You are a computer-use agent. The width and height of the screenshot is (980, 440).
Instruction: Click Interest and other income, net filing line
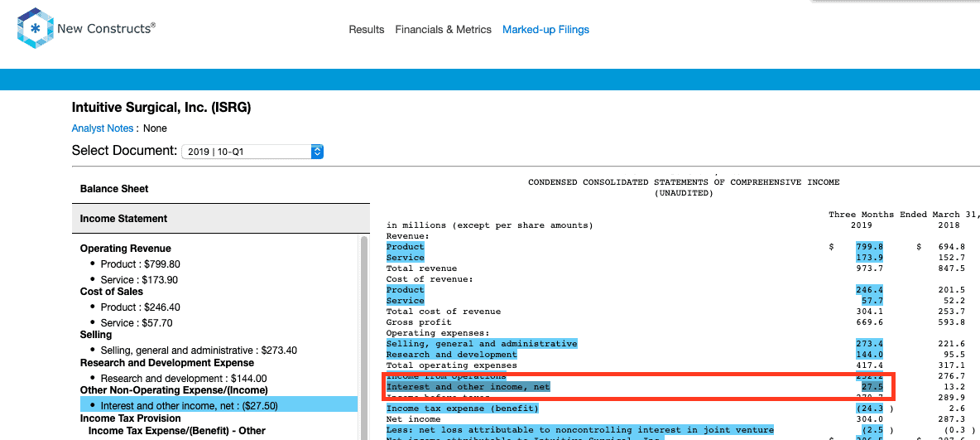tap(468, 387)
